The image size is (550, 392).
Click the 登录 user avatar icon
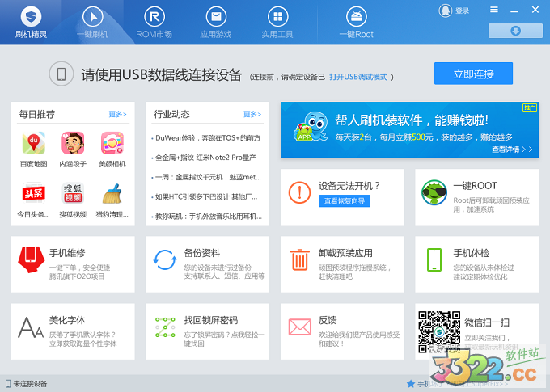[x=446, y=11]
